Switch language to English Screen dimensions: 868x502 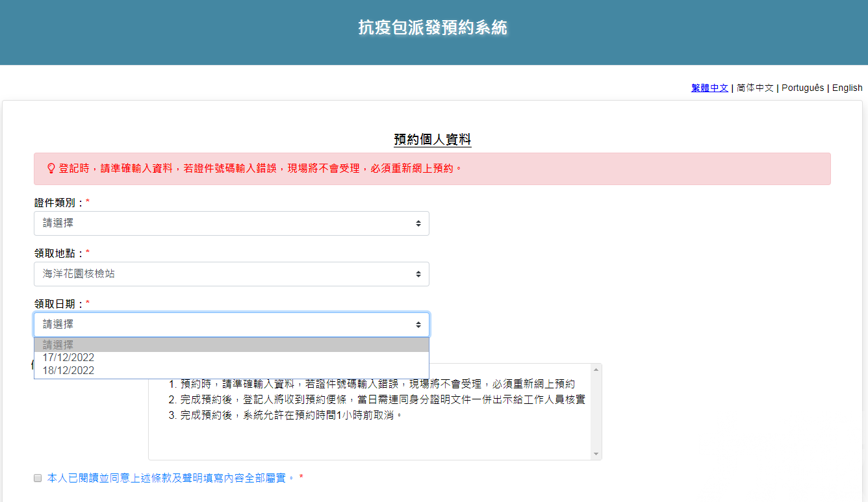847,88
